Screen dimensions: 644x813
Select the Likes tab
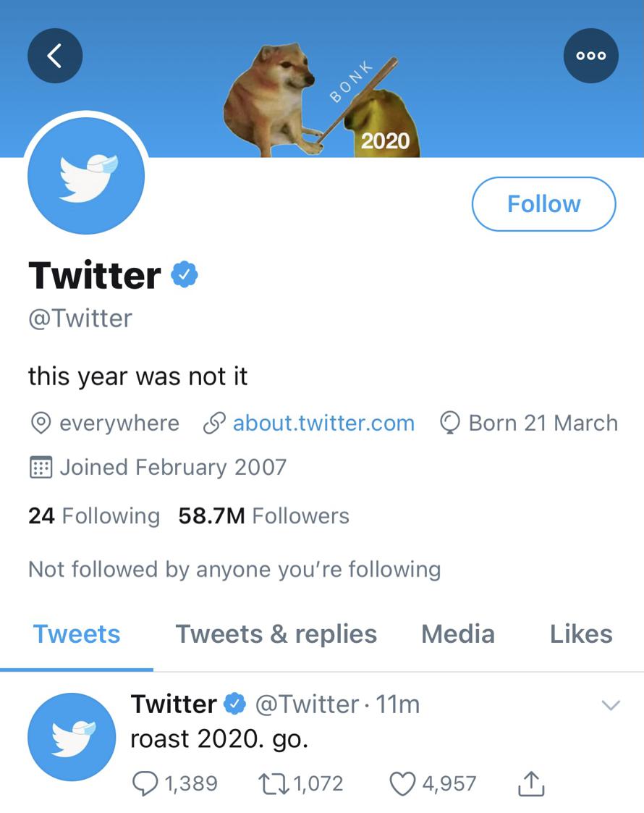click(581, 634)
